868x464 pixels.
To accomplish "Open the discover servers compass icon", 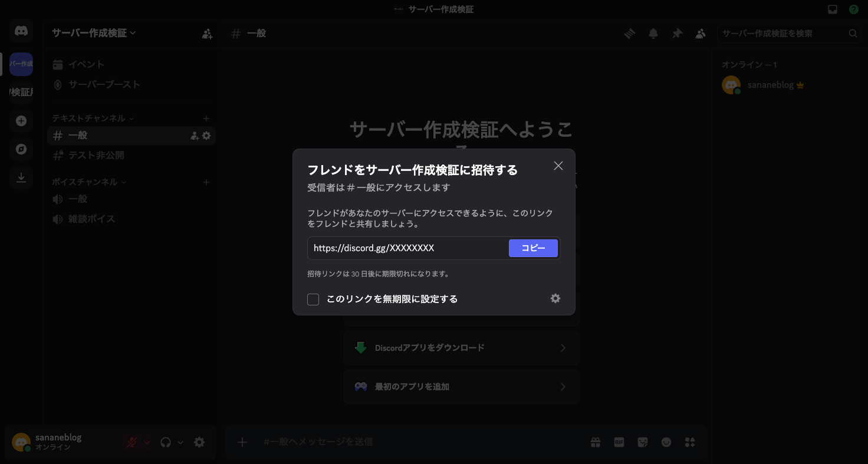I will (21, 149).
